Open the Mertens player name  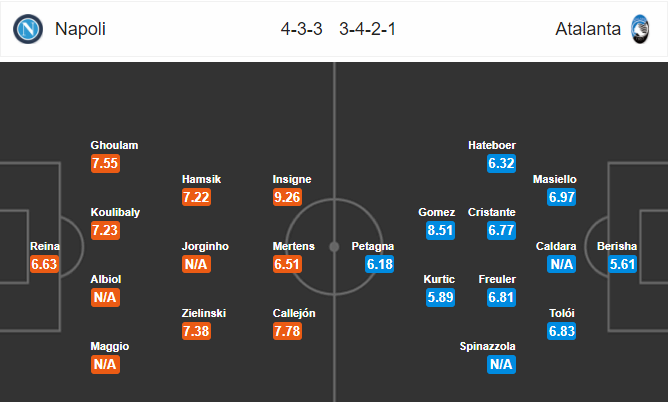[x=295, y=246]
